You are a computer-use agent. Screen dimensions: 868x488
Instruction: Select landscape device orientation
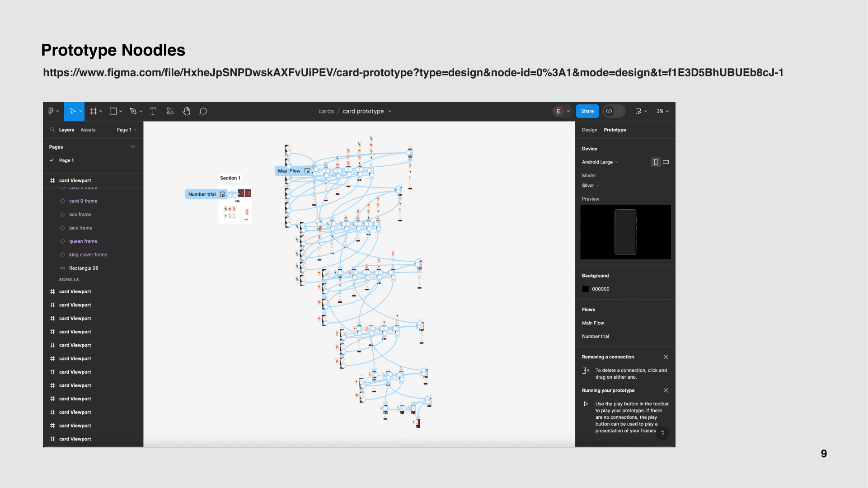[666, 162]
